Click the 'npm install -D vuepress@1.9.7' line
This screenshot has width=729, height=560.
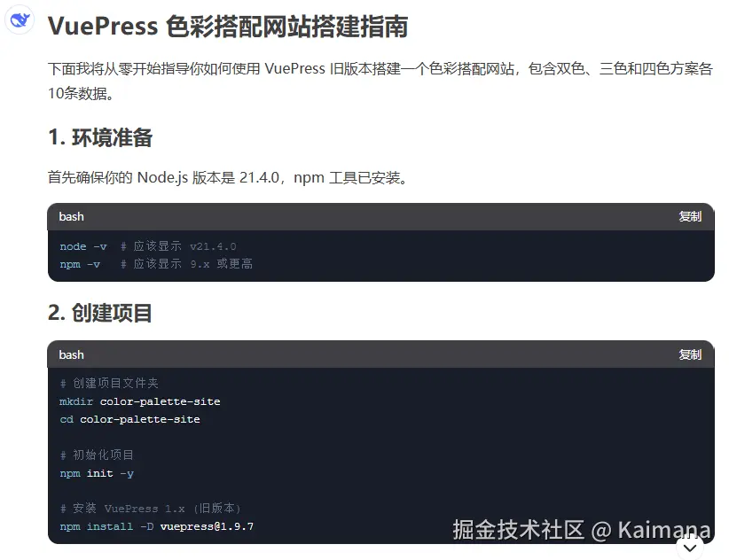coord(157,526)
